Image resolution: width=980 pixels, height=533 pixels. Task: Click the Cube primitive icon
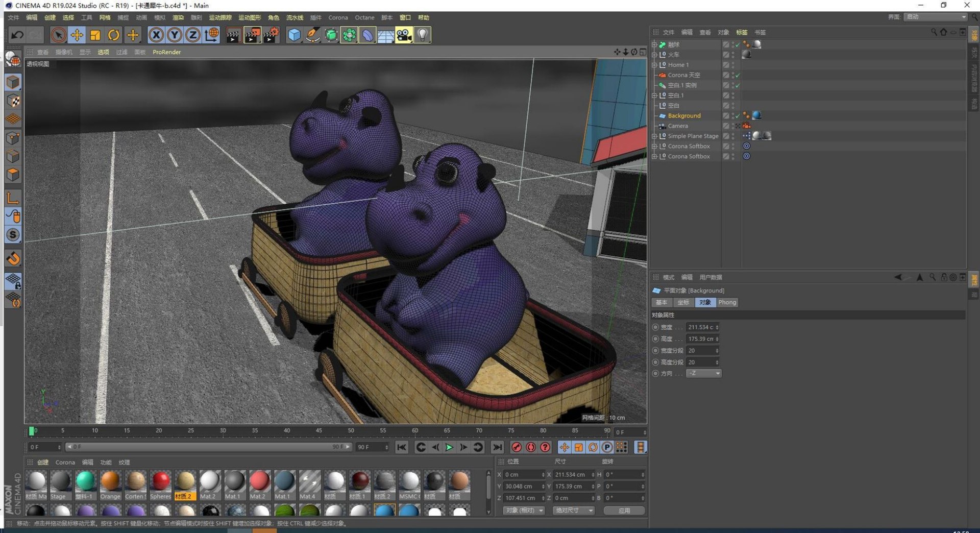pos(294,35)
